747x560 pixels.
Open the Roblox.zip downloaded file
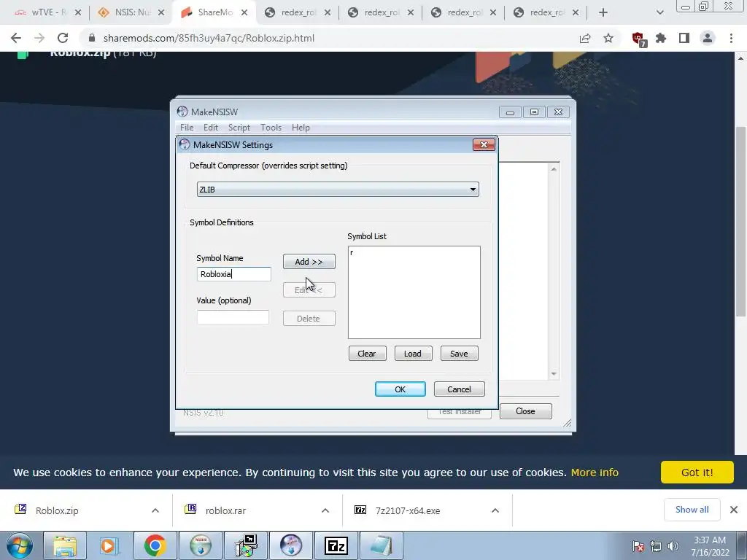pos(57,510)
